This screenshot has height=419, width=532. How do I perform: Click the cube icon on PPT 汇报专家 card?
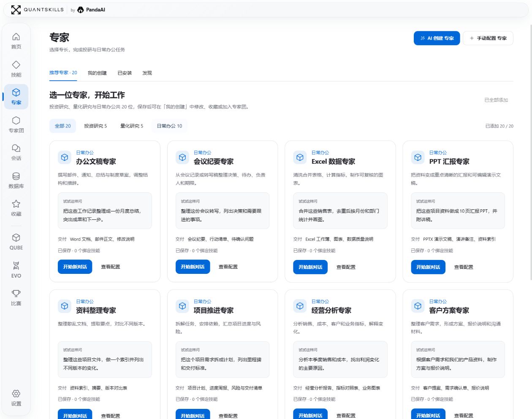tap(418, 157)
